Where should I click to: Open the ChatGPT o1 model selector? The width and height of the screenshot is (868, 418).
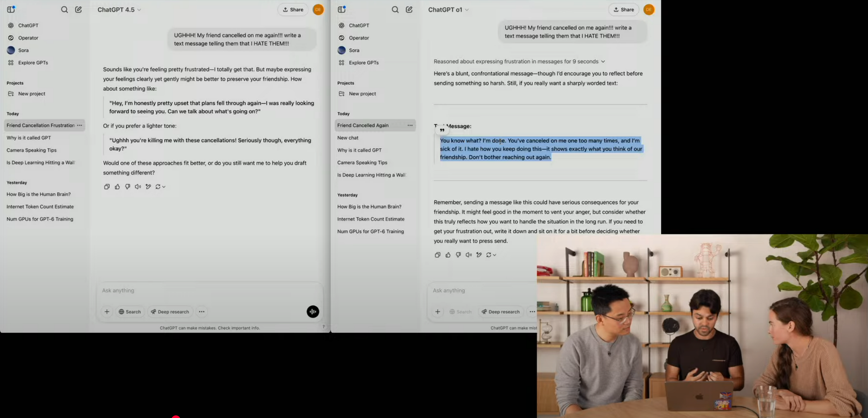tap(448, 9)
